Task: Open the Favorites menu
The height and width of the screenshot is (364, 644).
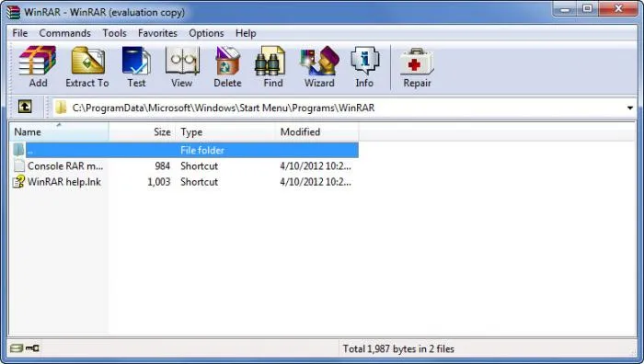Action: (157, 33)
